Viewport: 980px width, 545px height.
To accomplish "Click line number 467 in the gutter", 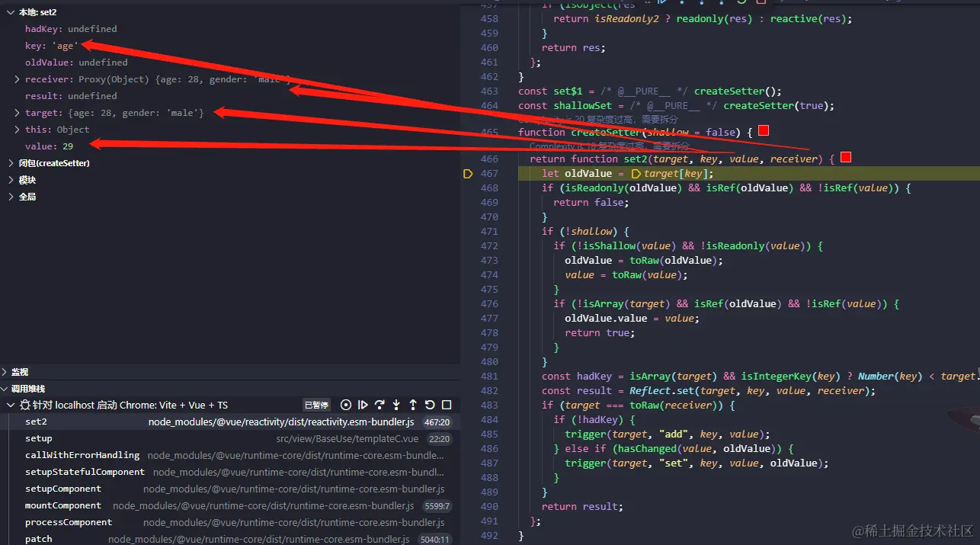I will (489, 174).
